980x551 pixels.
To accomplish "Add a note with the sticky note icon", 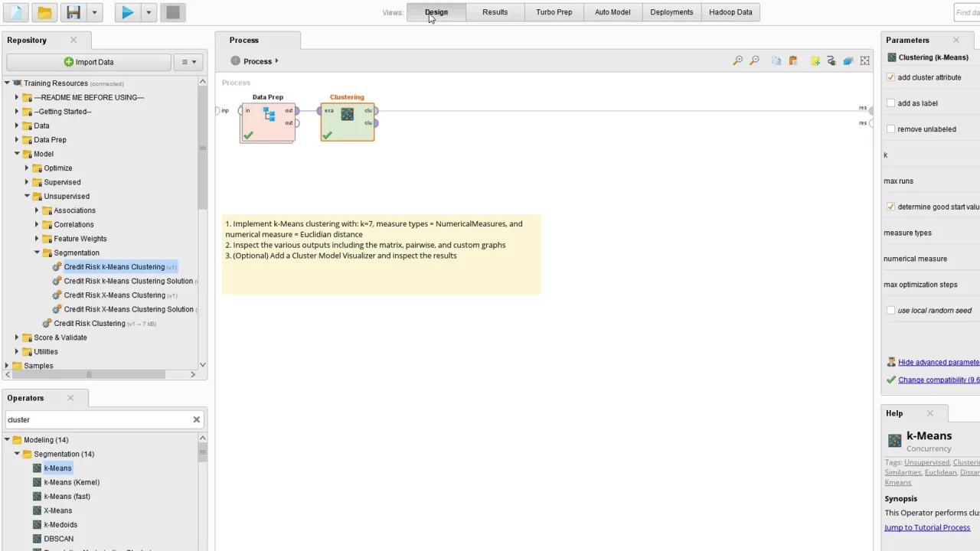I will click(815, 61).
